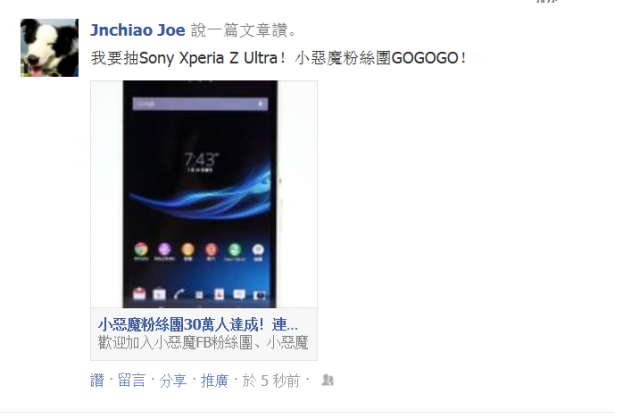
Task: Open the 小惡魔粉絲團30萬人達成 article title
Action: (x=198, y=325)
